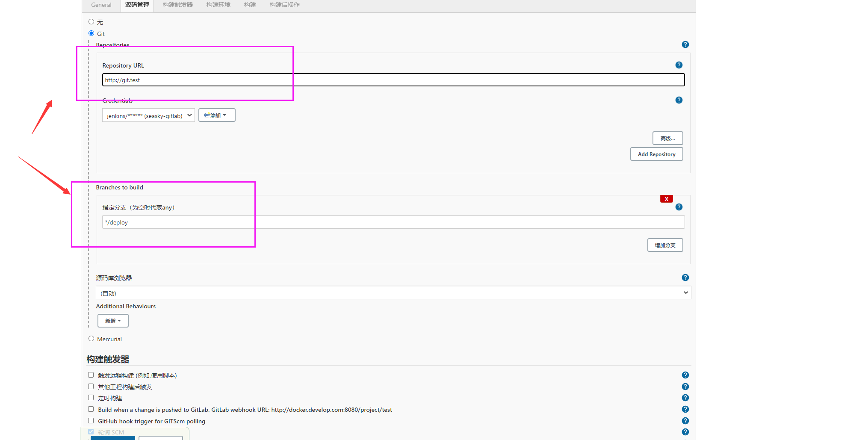Switch to the 构建后操作 tab

click(x=285, y=5)
